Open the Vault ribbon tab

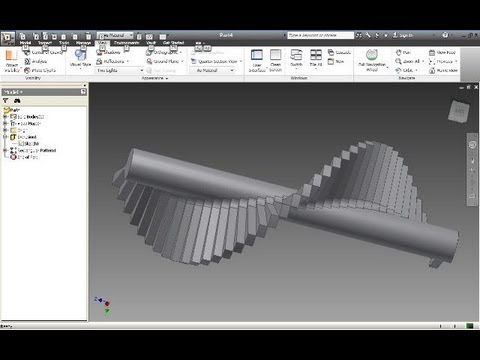151,43
